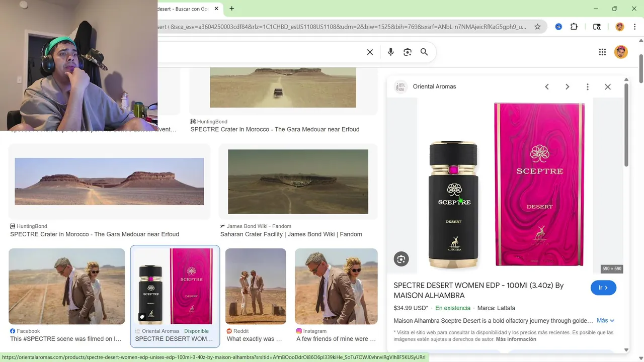Click 'A few friends of mine were' caption

point(336,339)
